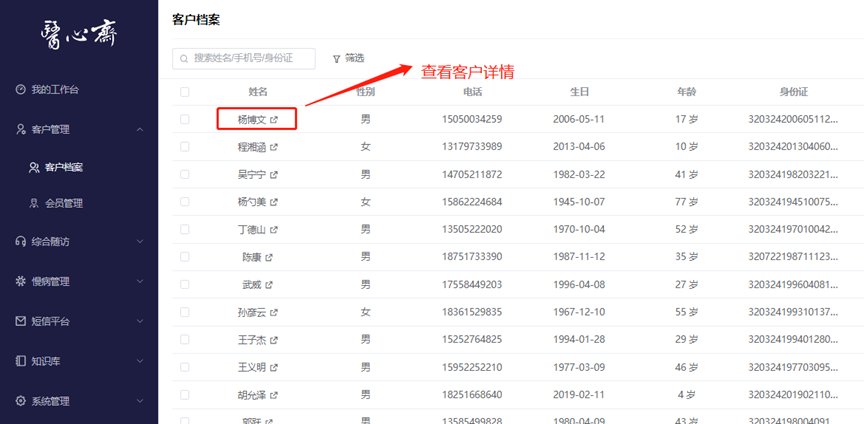Open 武威 external link icon

point(269,285)
